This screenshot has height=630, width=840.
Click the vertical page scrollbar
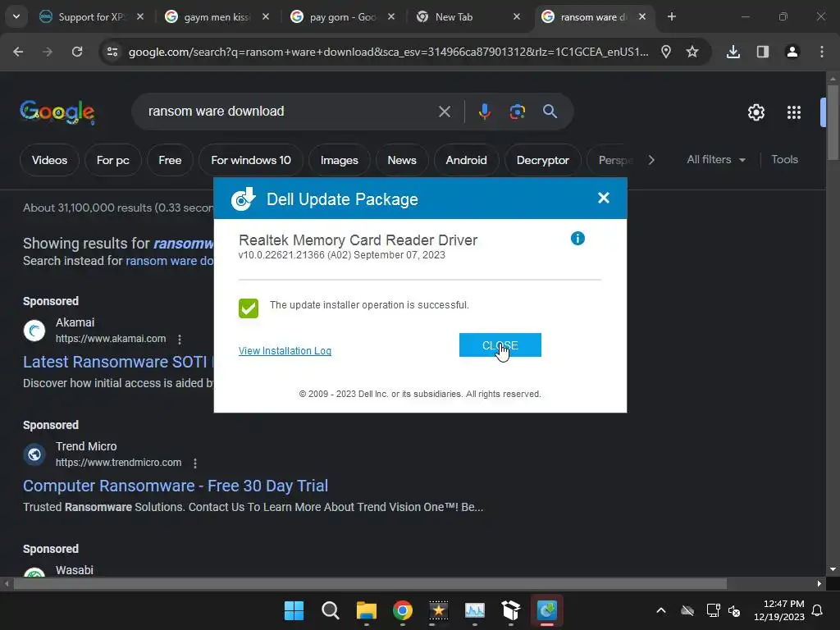[x=833, y=123]
